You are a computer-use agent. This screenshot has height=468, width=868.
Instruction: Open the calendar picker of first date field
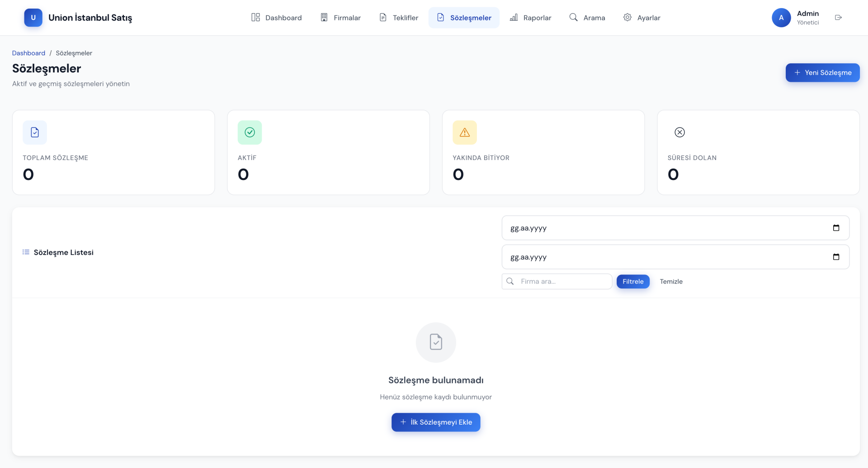click(836, 228)
